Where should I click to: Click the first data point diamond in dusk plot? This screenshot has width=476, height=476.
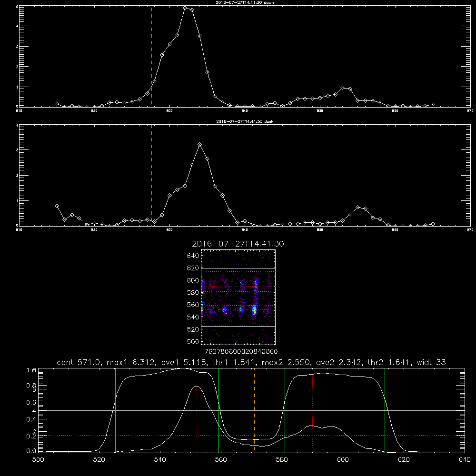pos(57,206)
